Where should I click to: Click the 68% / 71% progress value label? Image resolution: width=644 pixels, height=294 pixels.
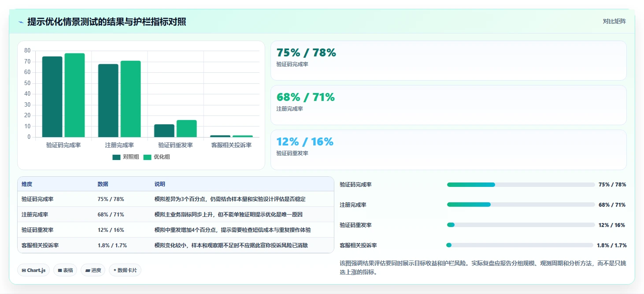pyautogui.click(x=612, y=205)
